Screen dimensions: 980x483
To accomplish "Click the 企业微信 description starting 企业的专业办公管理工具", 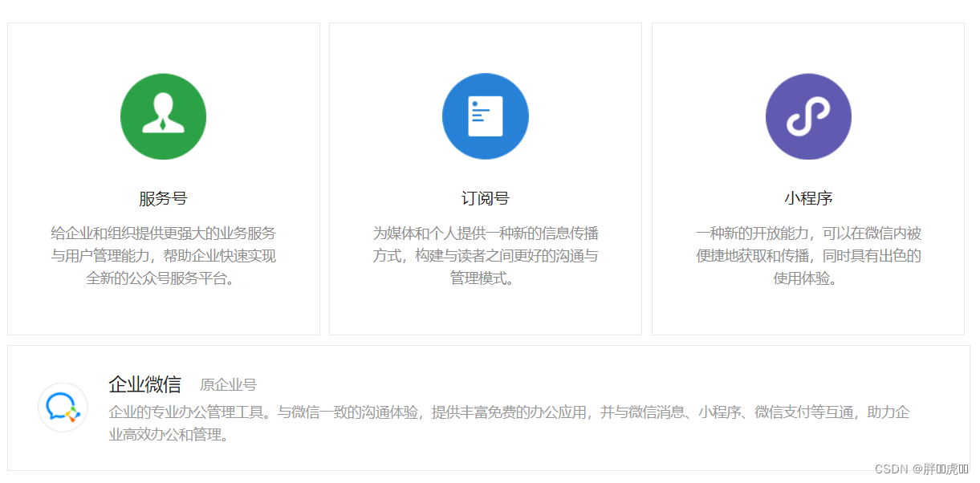I will [x=509, y=424].
